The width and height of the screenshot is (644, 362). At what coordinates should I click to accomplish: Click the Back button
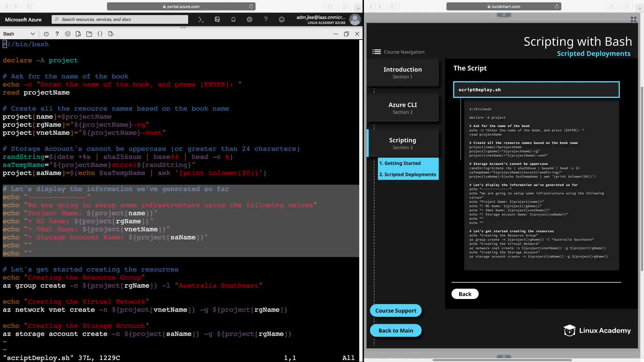point(465,294)
